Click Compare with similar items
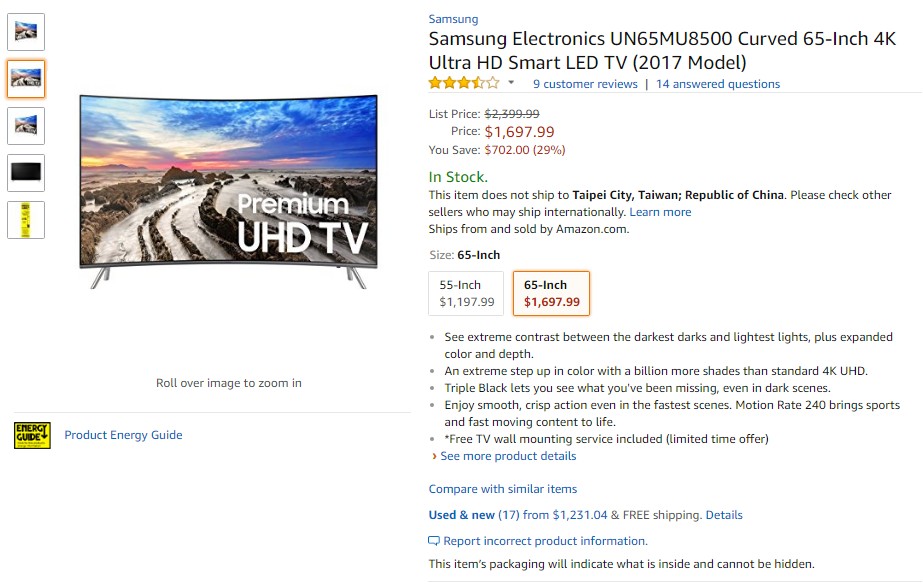 [x=503, y=489]
